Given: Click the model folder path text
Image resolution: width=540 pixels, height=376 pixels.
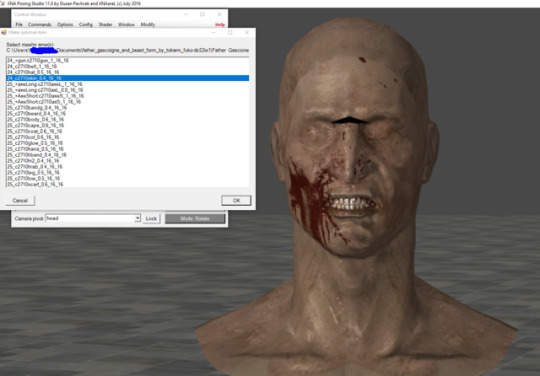Looking at the screenshot, I should [128, 50].
